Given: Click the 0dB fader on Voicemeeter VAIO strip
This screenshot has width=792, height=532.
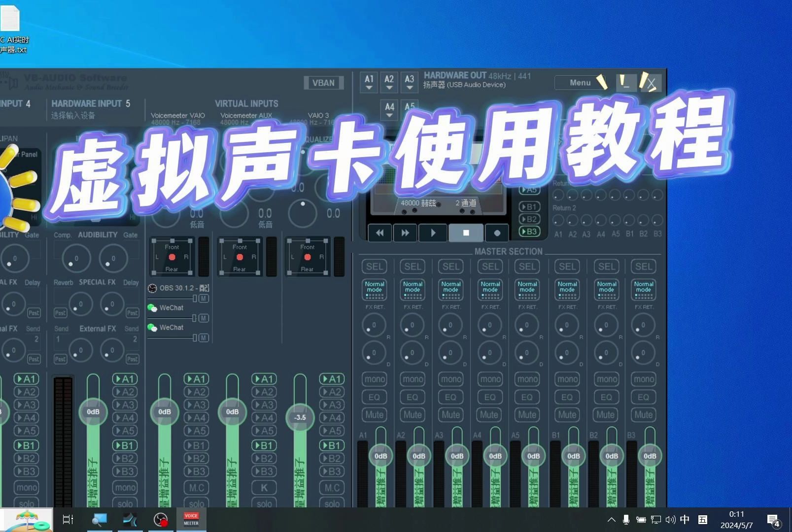Looking at the screenshot, I should tap(165, 411).
